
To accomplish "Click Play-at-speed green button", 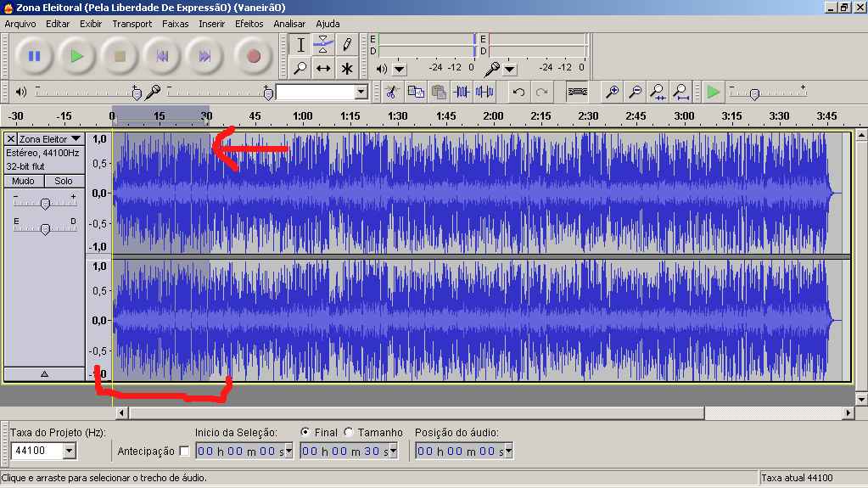I will pyautogui.click(x=714, y=92).
